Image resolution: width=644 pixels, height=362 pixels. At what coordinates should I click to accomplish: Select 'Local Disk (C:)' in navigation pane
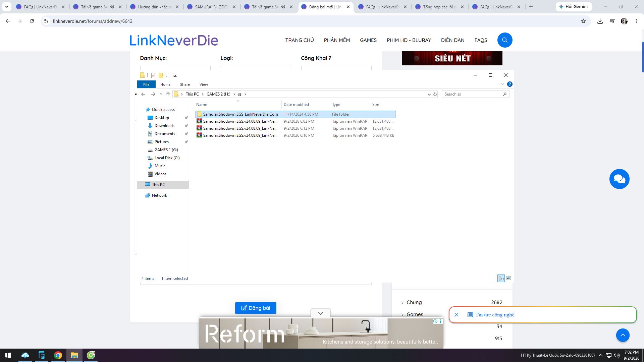[167, 158]
